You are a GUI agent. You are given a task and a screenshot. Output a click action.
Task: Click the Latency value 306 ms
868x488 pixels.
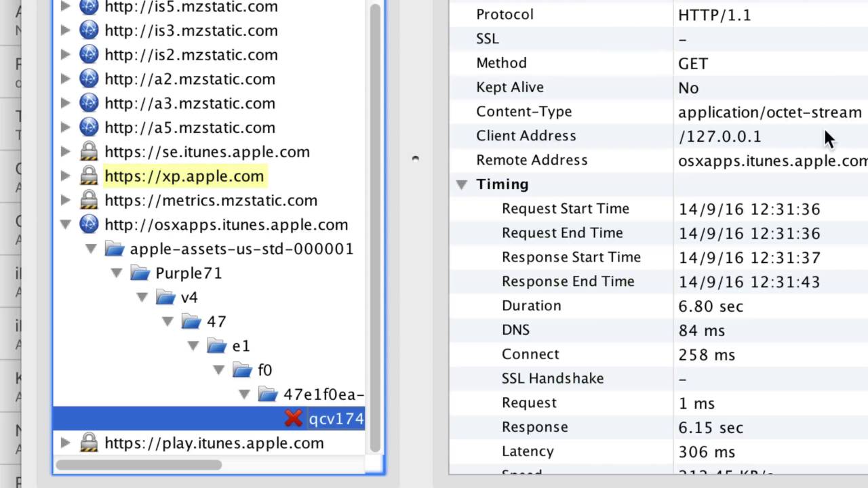pyautogui.click(x=707, y=452)
